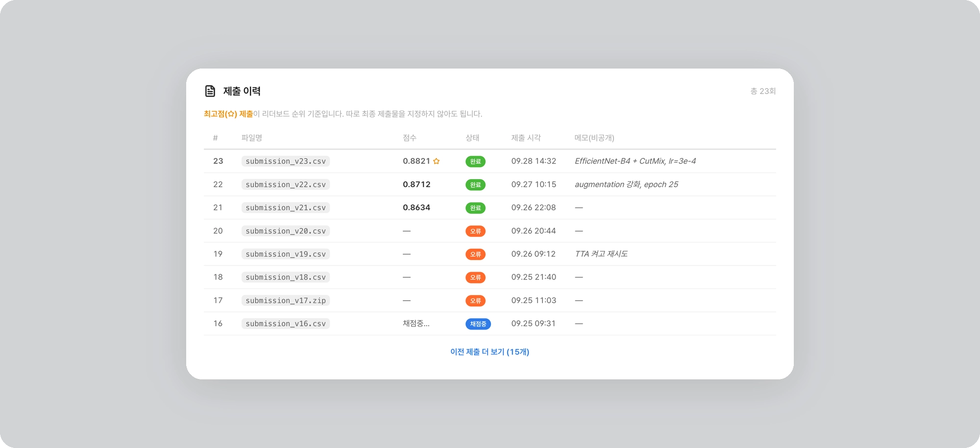The width and height of the screenshot is (980, 448).
Task: Click the 총 23회 total count label
Action: pos(763,91)
